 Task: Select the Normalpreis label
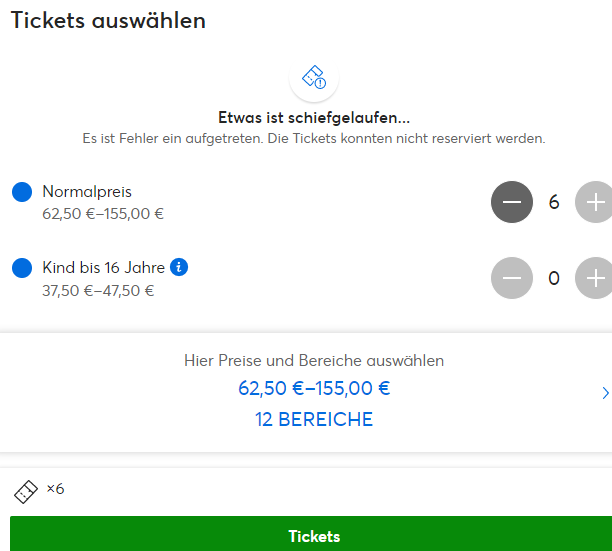click(x=87, y=191)
